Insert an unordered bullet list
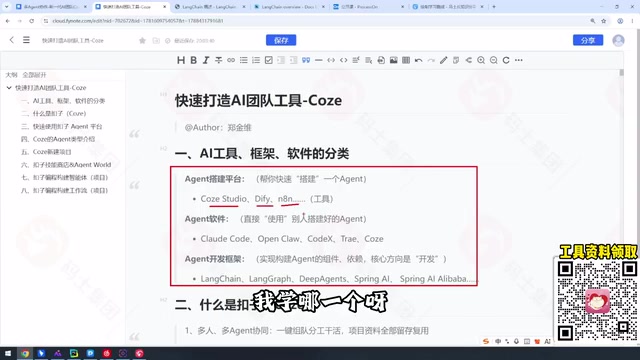Screen dimensions: 640x360 click(244, 60)
